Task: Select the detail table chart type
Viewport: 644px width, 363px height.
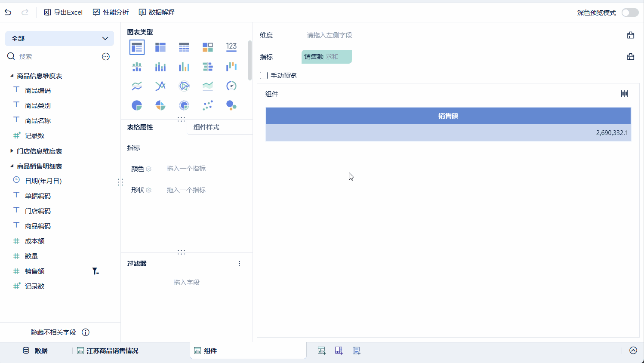Action: point(184,47)
